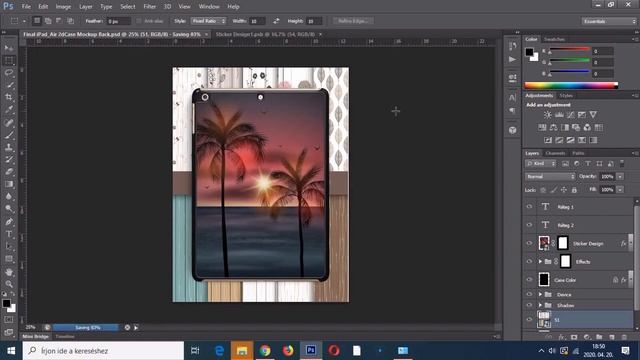Click lock all padlock icon
This screenshot has height=360, width=640.
574,190
